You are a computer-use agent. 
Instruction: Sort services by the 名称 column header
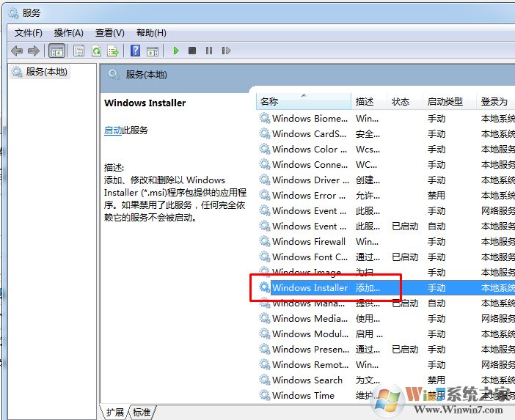click(x=269, y=102)
